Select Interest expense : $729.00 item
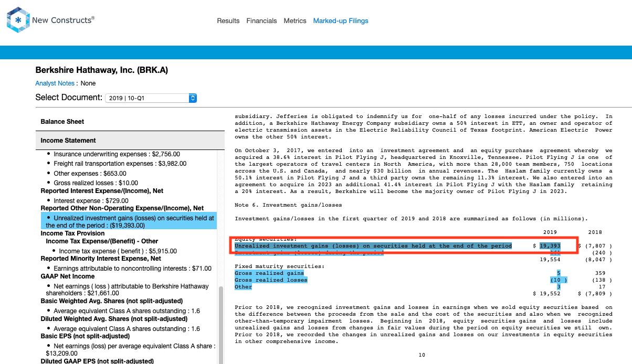632x364 pixels. [91, 201]
